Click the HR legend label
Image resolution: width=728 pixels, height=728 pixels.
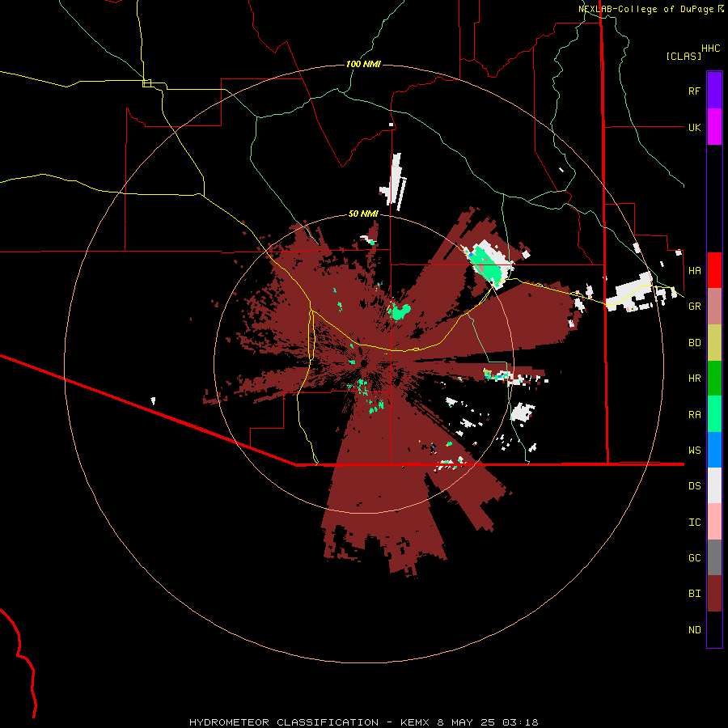point(695,379)
